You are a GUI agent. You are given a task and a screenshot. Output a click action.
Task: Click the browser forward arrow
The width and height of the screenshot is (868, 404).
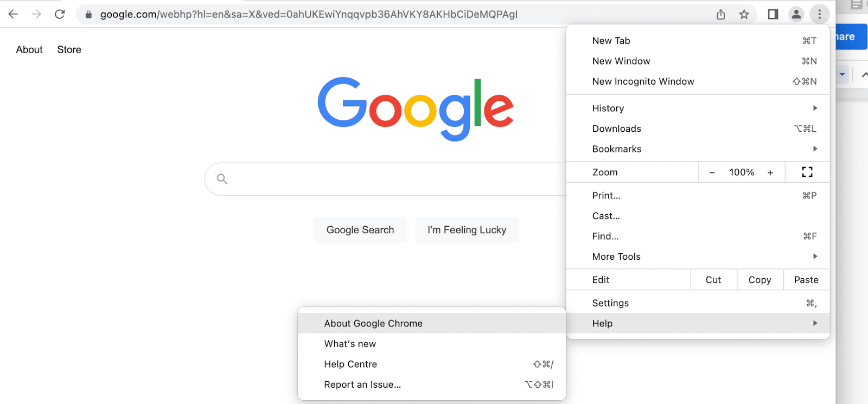pyautogui.click(x=36, y=14)
